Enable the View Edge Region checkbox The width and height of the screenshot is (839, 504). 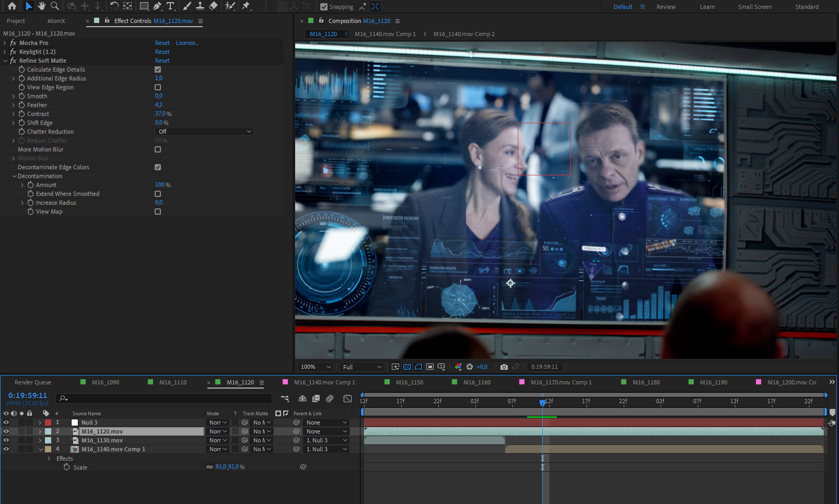158,87
